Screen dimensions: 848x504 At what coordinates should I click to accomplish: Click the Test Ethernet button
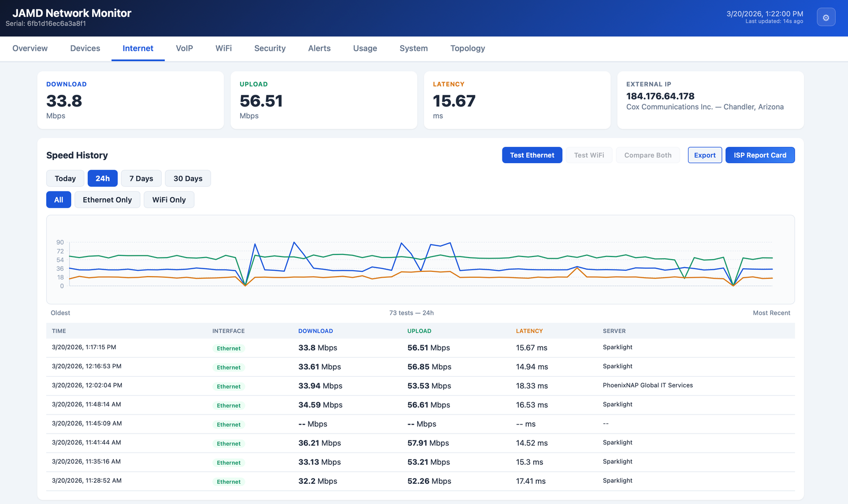click(x=532, y=155)
